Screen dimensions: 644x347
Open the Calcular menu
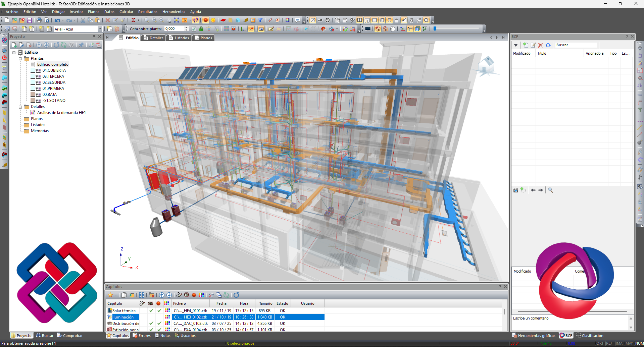click(x=126, y=12)
